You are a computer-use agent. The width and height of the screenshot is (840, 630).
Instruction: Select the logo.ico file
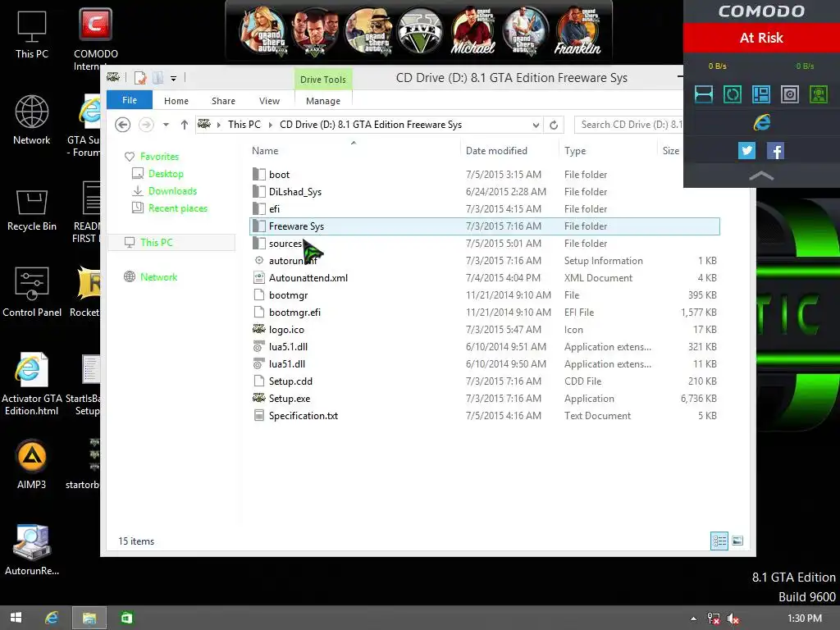coord(485,330)
